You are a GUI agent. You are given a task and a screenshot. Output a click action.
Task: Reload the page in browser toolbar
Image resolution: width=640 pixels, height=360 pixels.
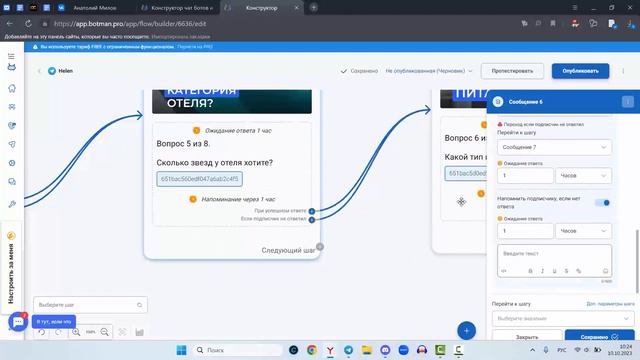point(28,24)
